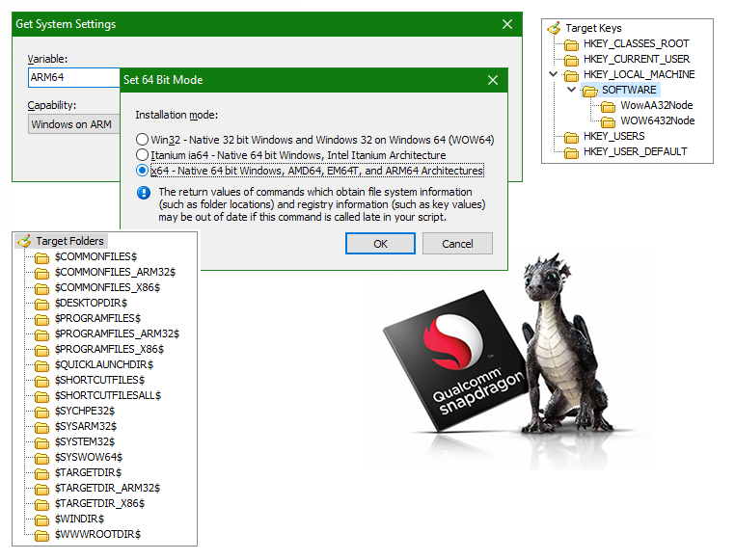Close the Get System Settings window
The height and width of the screenshot is (560, 735).
[507, 24]
